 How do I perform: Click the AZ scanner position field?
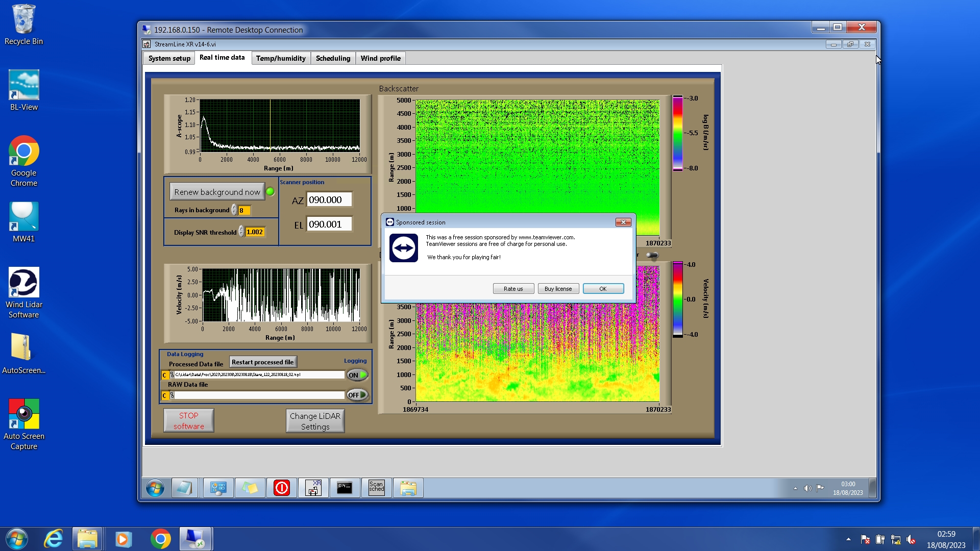pos(329,200)
